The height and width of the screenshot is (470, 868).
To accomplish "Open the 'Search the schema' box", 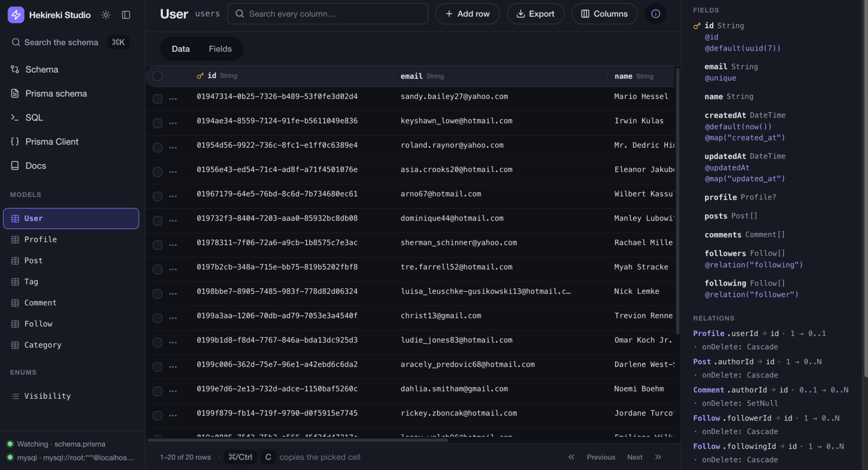I will (71, 42).
